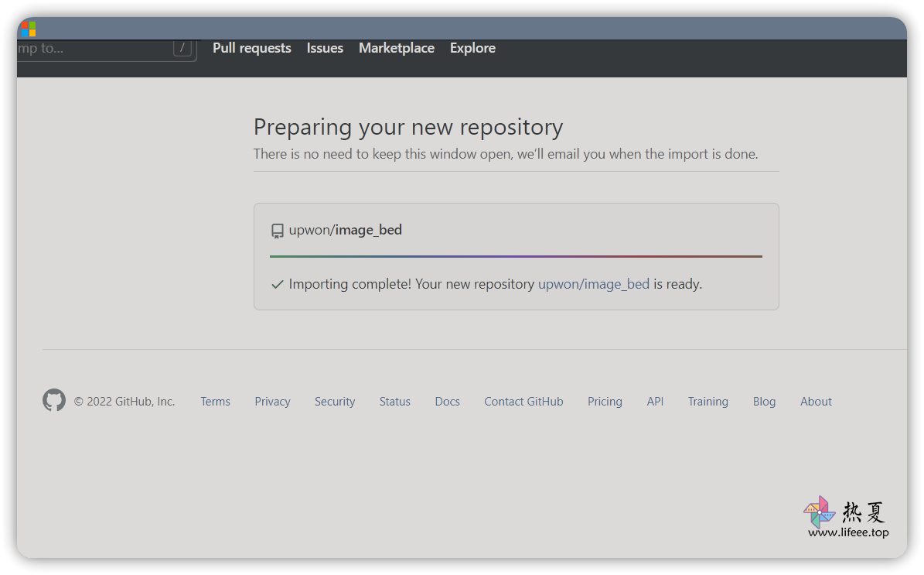
Task: Go to Issues in the top navigation
Action: click(x=325, y=48)
